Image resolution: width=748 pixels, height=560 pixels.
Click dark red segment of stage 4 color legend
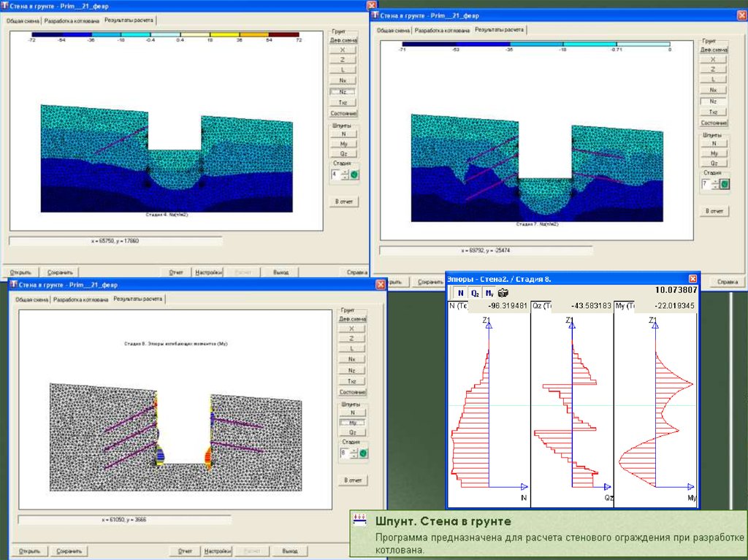pyautogui.click(x=283, y=34)
